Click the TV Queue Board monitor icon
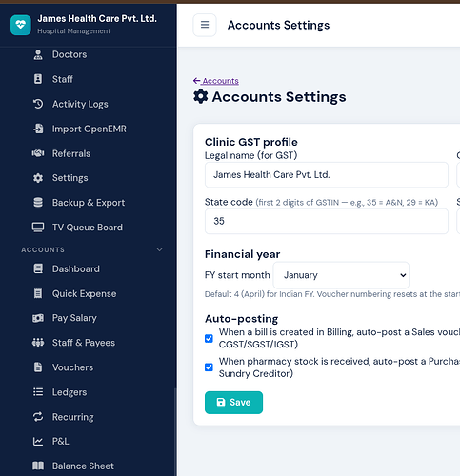 pyautogui.click(x=38, y=228)
